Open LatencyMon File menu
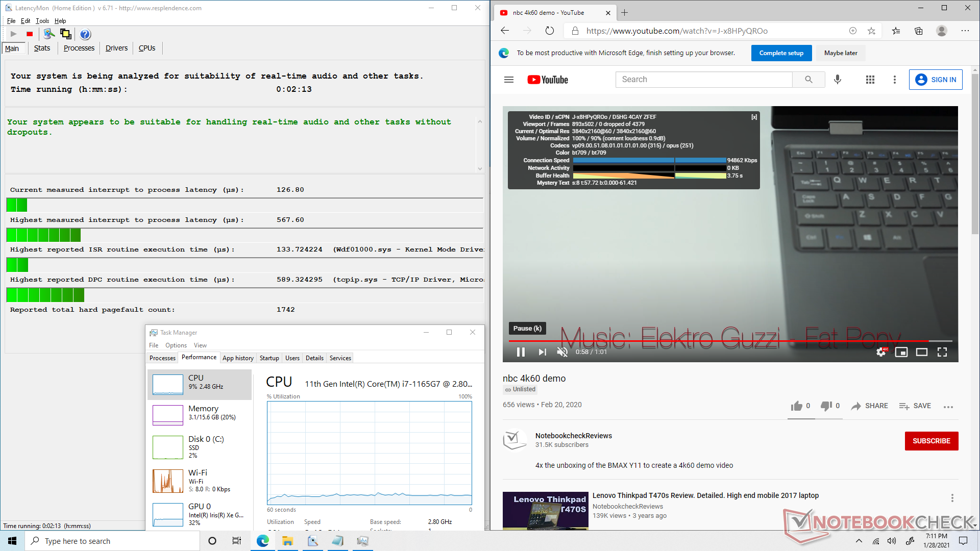 (11, 21)
